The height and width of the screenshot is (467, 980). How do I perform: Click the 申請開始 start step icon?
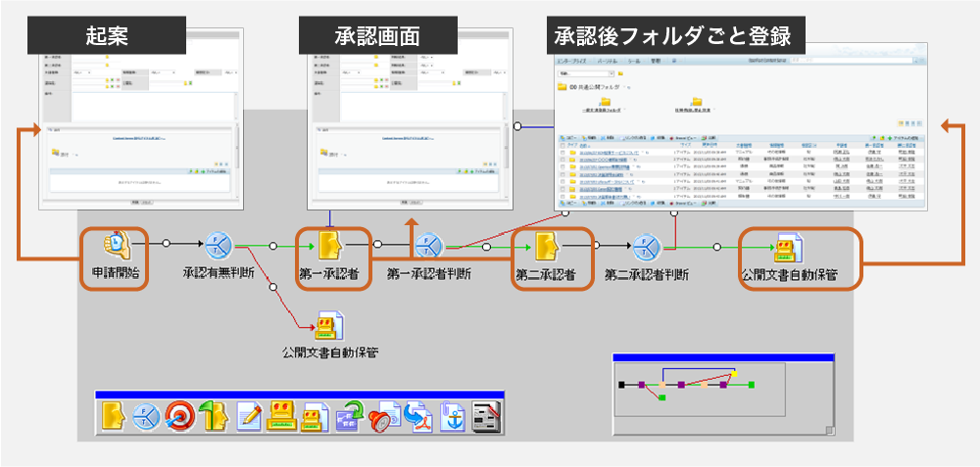coord(114,246)
